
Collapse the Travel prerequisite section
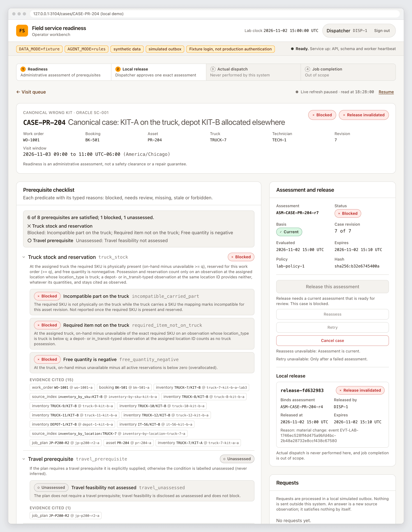point(24,459)
